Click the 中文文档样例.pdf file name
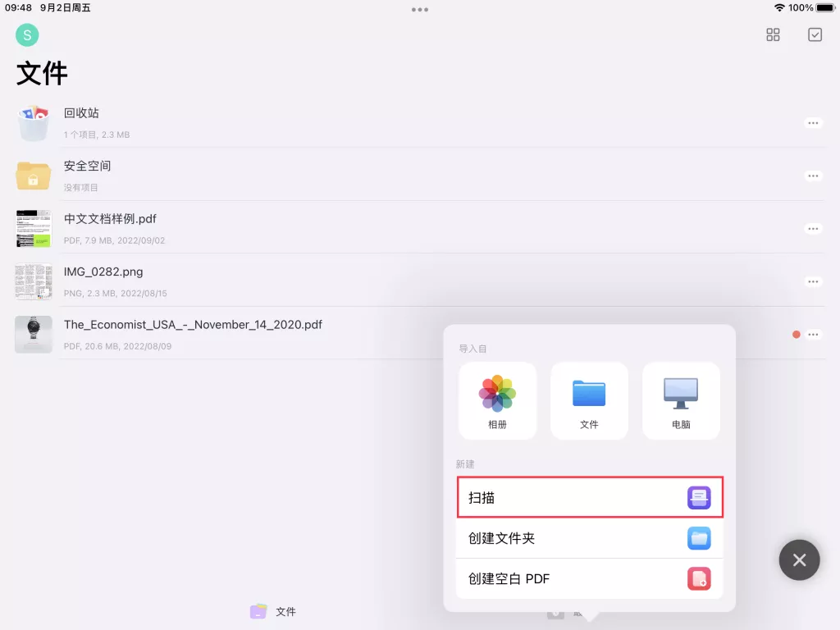This screenshot has height=630, width=840. [x=111, y=219]
